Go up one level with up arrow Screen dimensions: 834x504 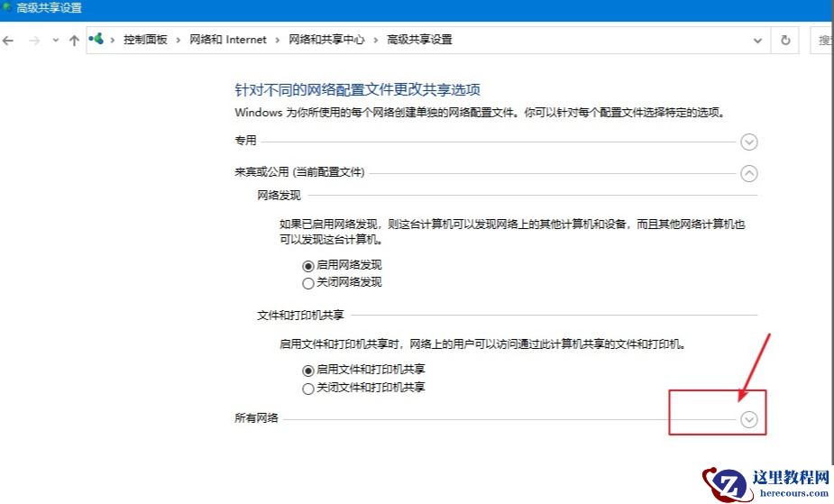tap(74, 41)
